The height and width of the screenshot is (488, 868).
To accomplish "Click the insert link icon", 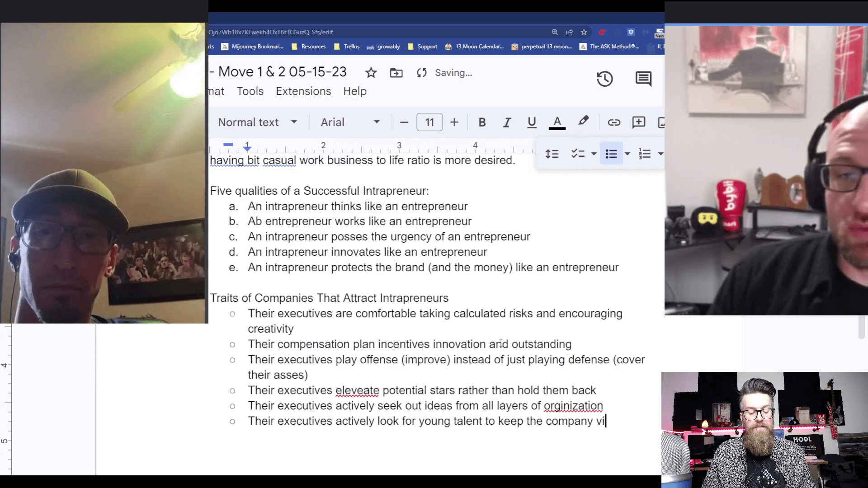I will coord(613,122).
